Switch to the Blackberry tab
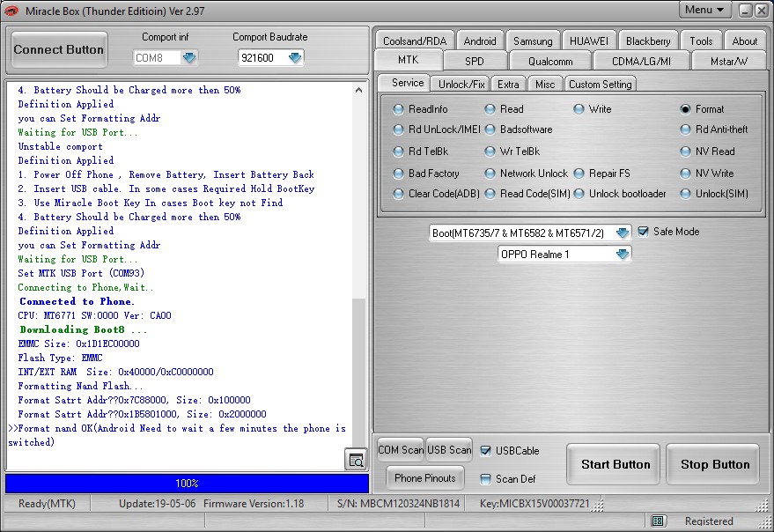 [x=648, y=41]
